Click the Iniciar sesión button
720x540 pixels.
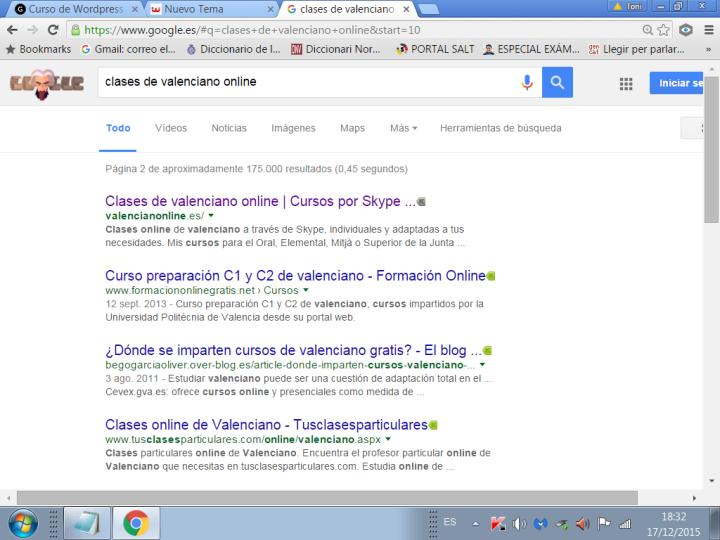[676, 83]
